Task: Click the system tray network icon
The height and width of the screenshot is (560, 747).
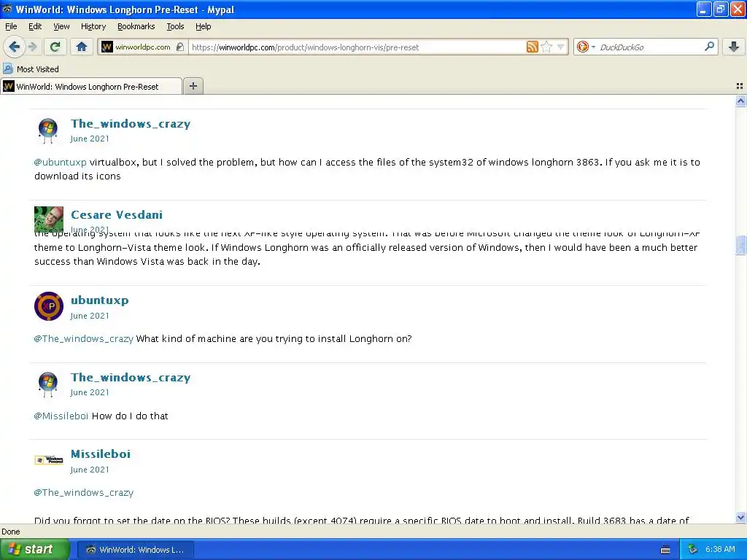Action: tap(693, 549)
